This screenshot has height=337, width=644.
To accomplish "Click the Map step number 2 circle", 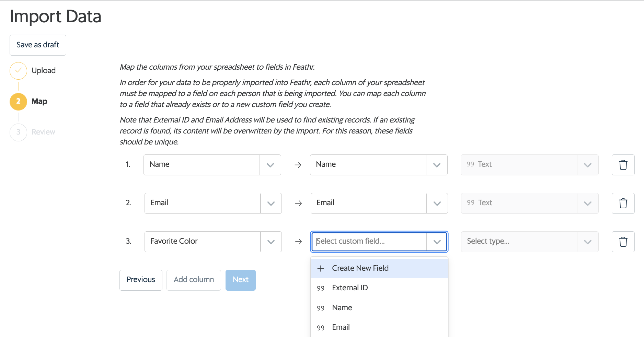I will [18, 102].
